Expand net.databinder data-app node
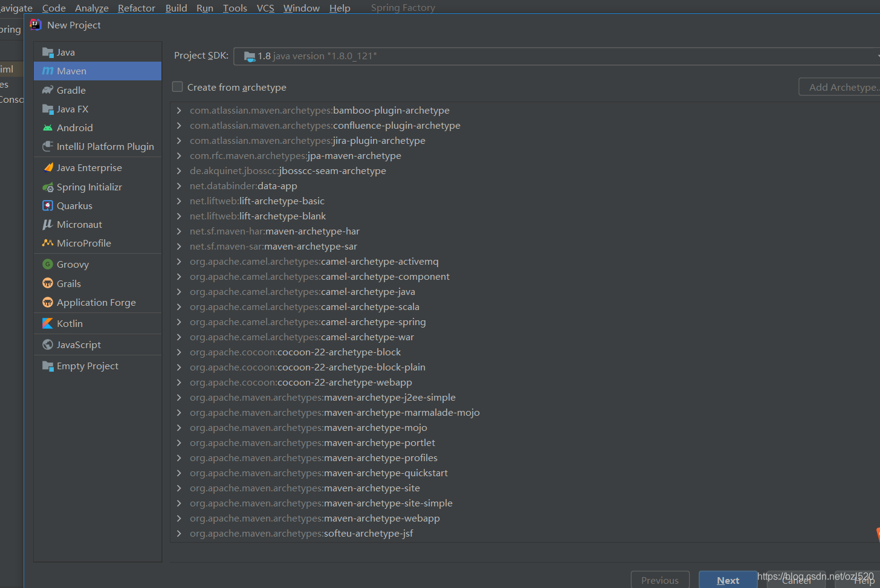Viewport: 880px width, 588px height. pos(179,186)
